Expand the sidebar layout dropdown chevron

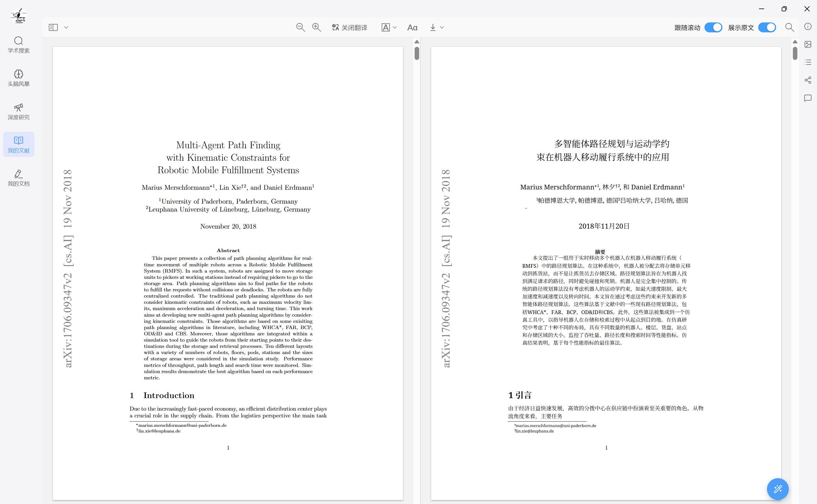click(66, 27)
